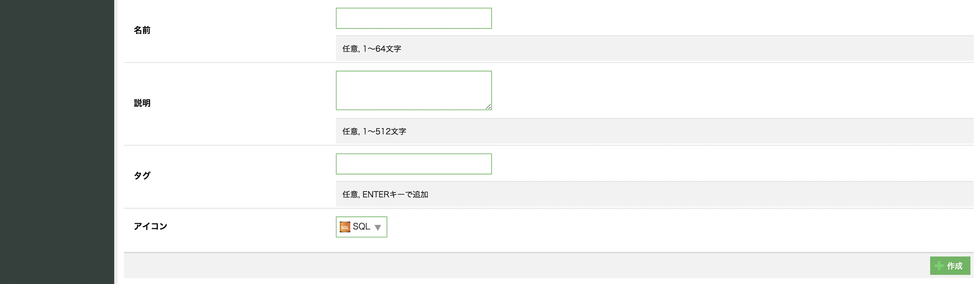Click the description textarea resize handle
This screenshot has height=284, width=980.
[x=488, y=106]
